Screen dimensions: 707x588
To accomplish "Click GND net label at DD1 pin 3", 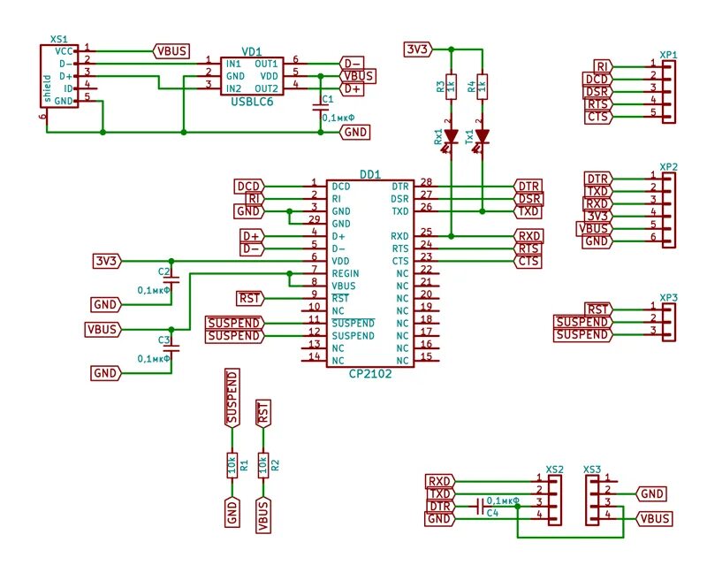I will point(249,211).
